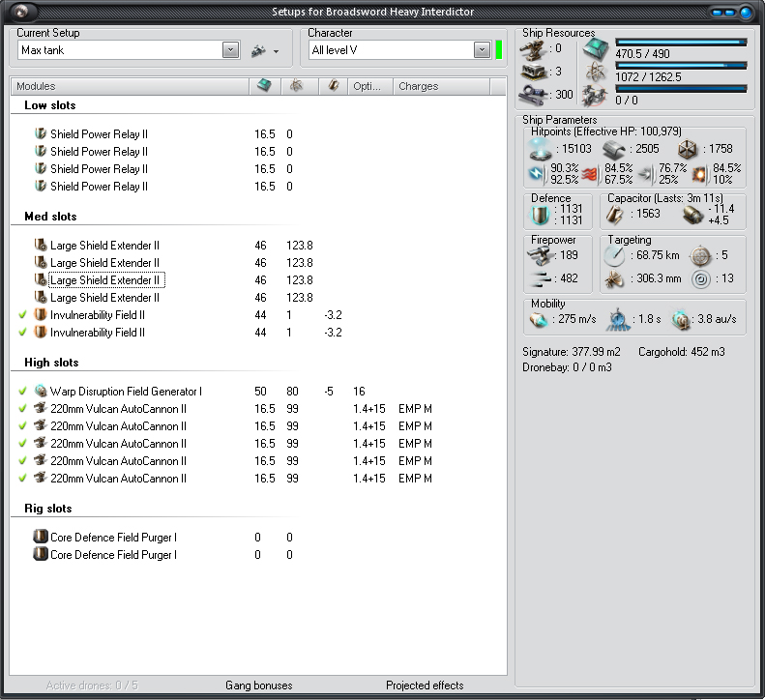The height and width of the screenshot is (700, 765).
Task: Open the Character dropdown arrow
Action: (x=482, y=49)
